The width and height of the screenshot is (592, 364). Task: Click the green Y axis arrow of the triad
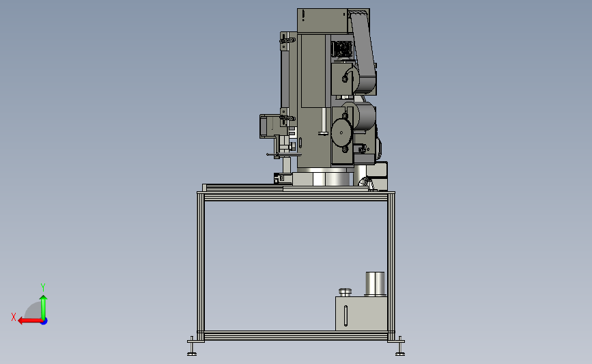44,307
